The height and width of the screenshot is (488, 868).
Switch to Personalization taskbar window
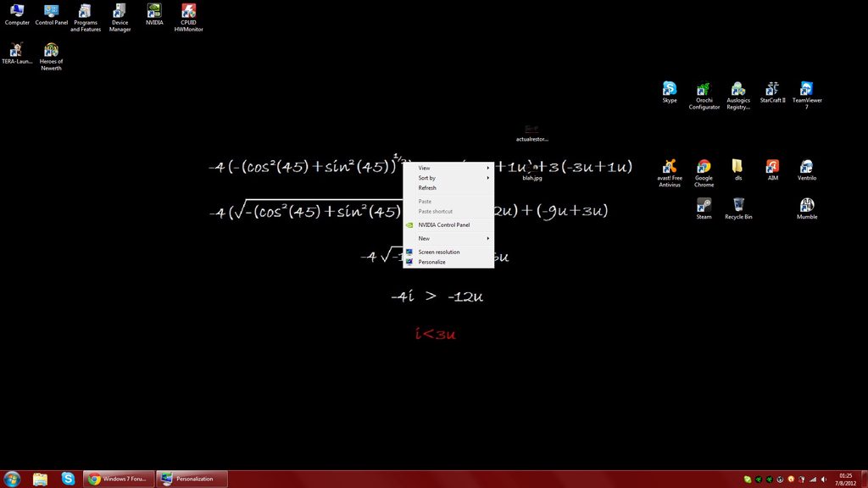(192, 480)
